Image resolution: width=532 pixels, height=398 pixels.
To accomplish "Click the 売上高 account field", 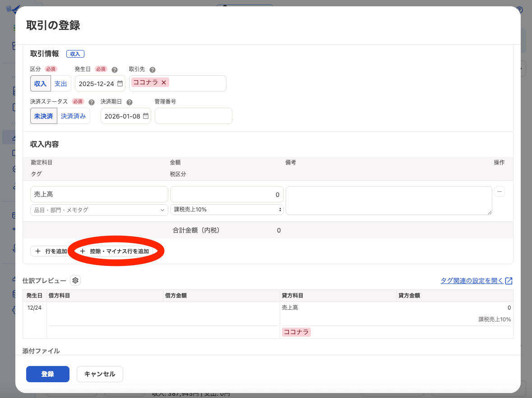I will click(99, 194).
